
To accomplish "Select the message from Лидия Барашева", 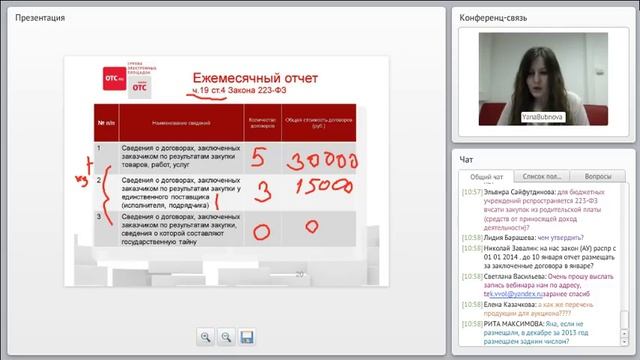I will tap(522, 238).
